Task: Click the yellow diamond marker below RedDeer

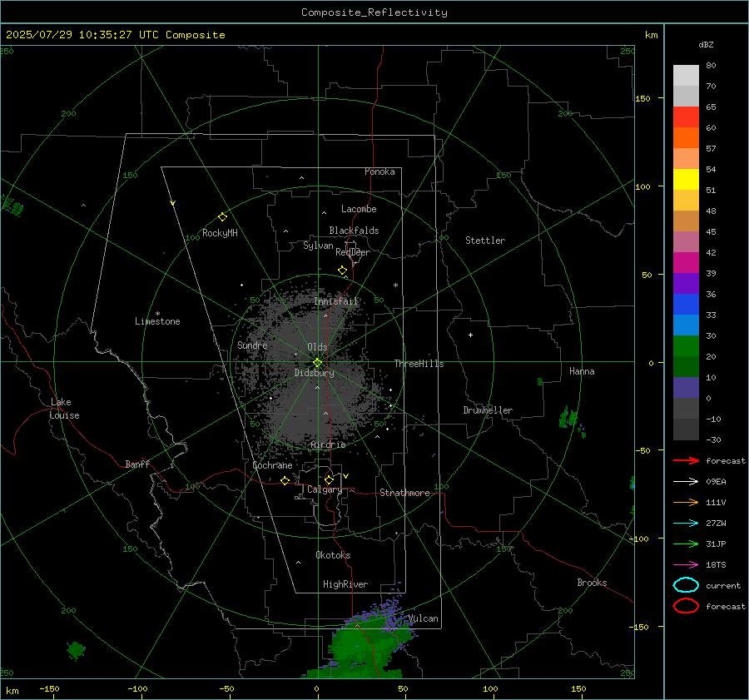Action: tap(343, 271)
